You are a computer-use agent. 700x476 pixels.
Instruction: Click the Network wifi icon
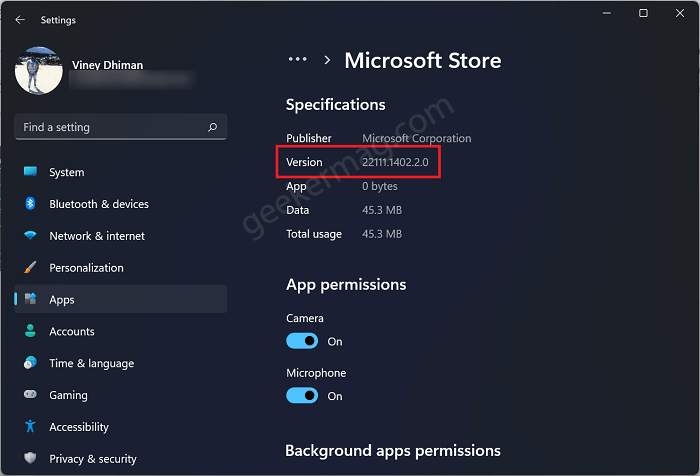pyautogui.click(x=30, y=235)
